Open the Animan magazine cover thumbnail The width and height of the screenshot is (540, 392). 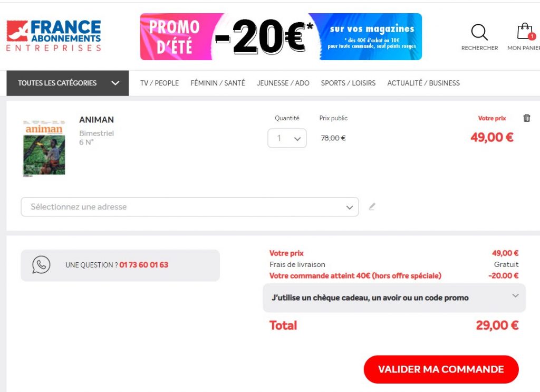(x=44, y=148)
